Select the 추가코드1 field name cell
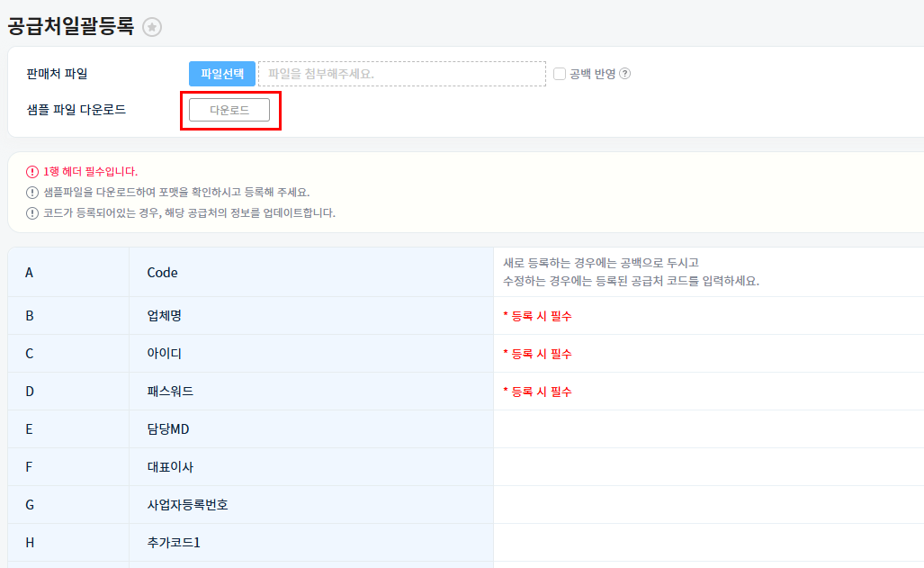The width and height of the screenshot is (924, 568). click(173, 543)
